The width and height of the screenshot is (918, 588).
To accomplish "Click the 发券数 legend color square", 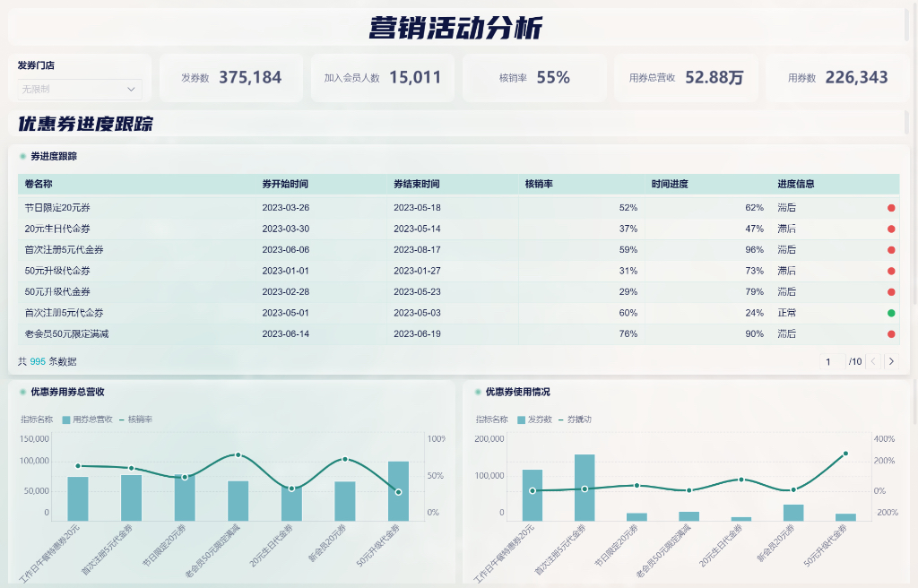I will (x=521, y=419).
